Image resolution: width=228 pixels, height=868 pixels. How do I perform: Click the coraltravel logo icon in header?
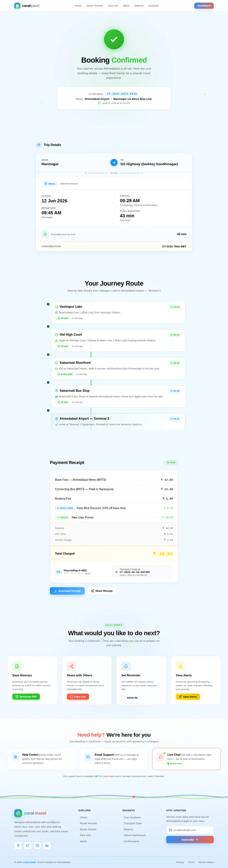17,6
